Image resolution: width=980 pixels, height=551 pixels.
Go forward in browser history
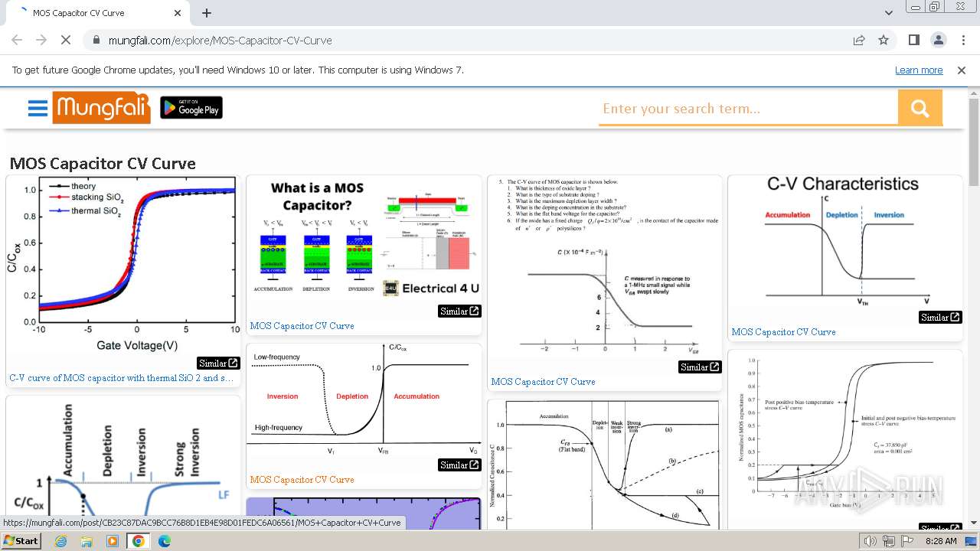(x=41, y=40)
